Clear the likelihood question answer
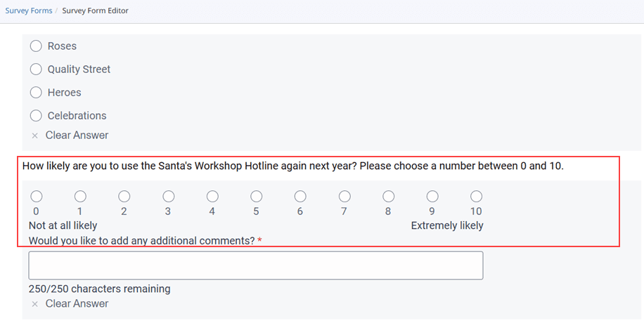This screenshot has width=644, height=323. coord(77,303)
